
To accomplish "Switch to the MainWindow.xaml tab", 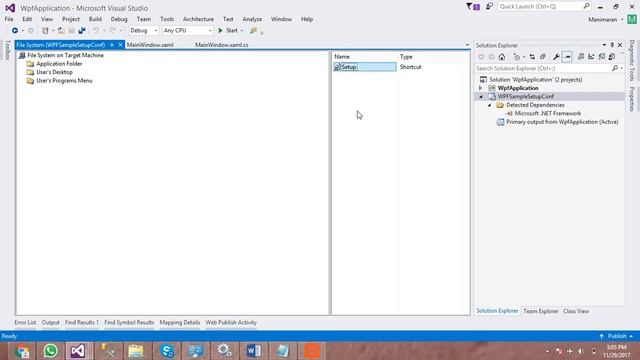I will point(150,45).
